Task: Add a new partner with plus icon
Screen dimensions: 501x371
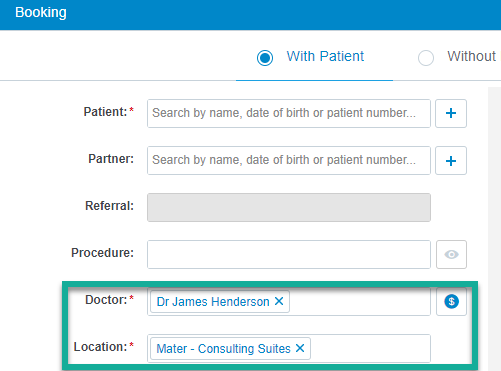Action: pos(451,161)
